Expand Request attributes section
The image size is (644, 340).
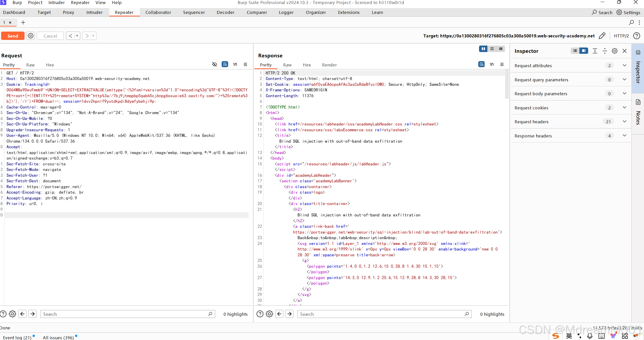click(625, 65)
